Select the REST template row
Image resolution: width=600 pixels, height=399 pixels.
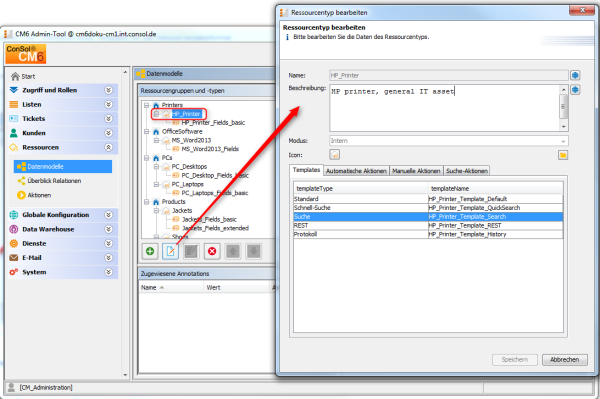[x=429, y=225]
